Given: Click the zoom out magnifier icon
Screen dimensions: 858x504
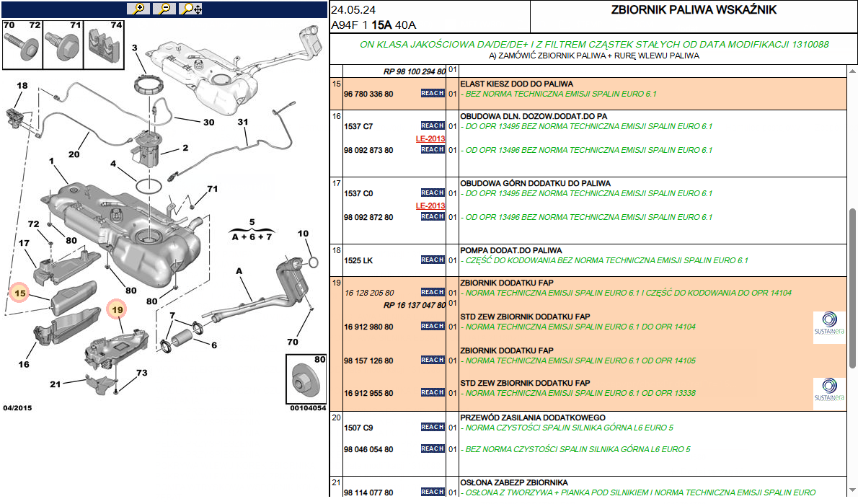Looking at the screenshot, I should coord(164,9).
